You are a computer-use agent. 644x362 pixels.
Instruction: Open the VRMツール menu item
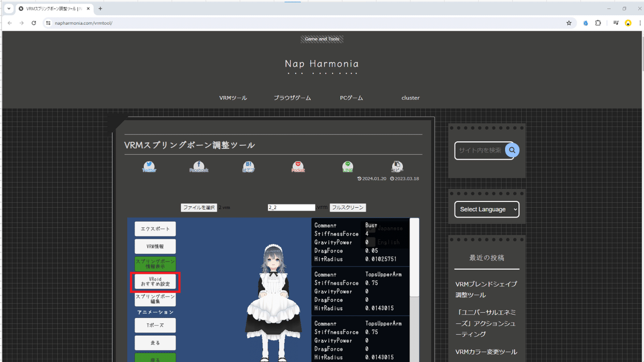click(233, 98)
